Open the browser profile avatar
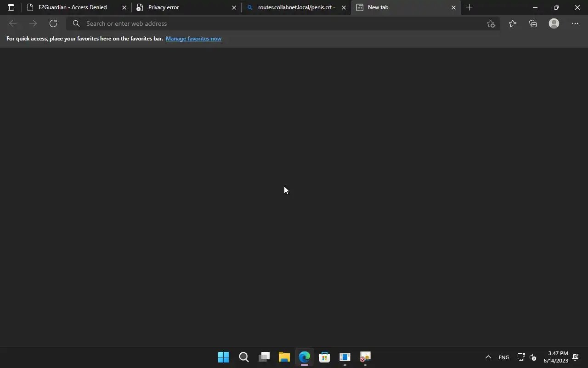The width and height of the screenshot is (588, 368). pyautogui.click(x=554, y=23)
